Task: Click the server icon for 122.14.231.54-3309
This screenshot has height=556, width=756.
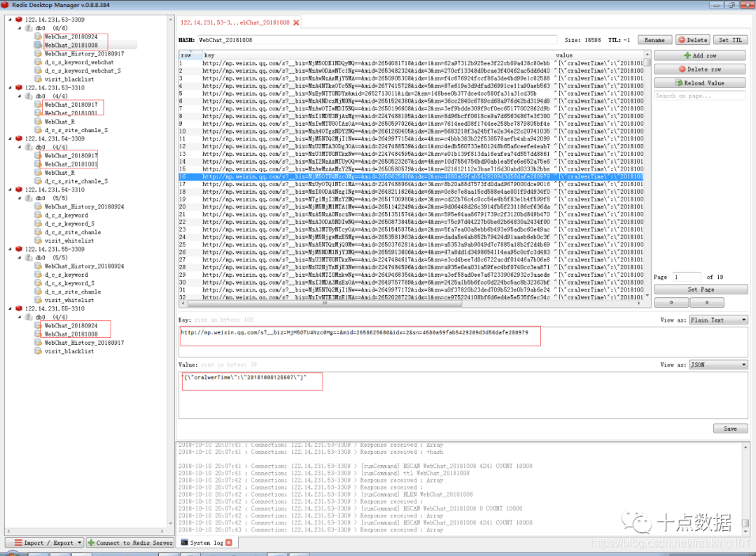Action: tap(19, 138)
